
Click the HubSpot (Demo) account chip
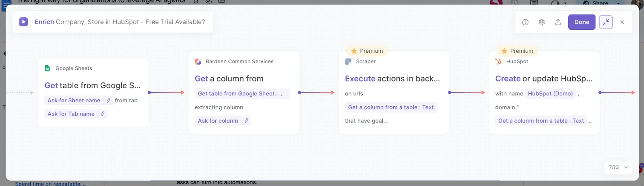[550, 93]
